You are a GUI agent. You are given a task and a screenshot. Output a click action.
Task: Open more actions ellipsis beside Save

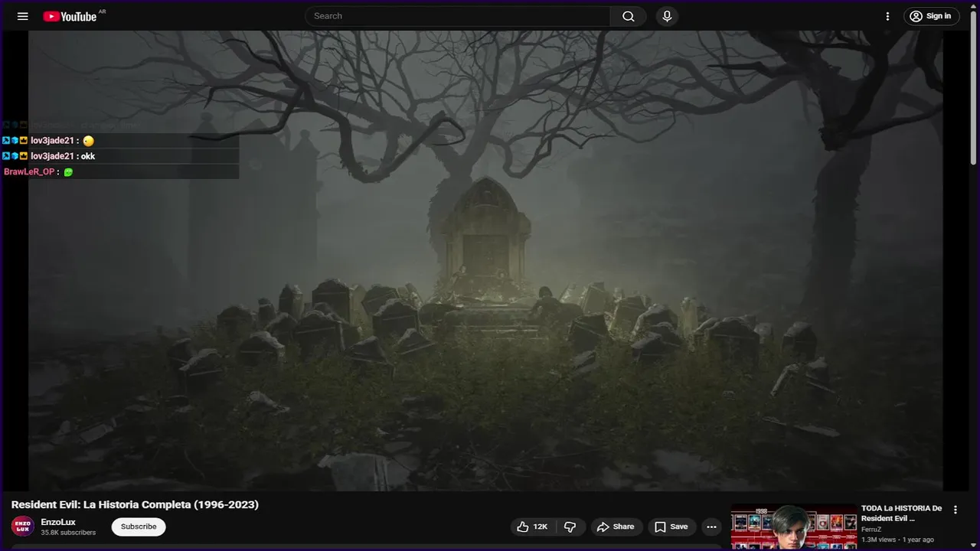(x=711, y=527)
